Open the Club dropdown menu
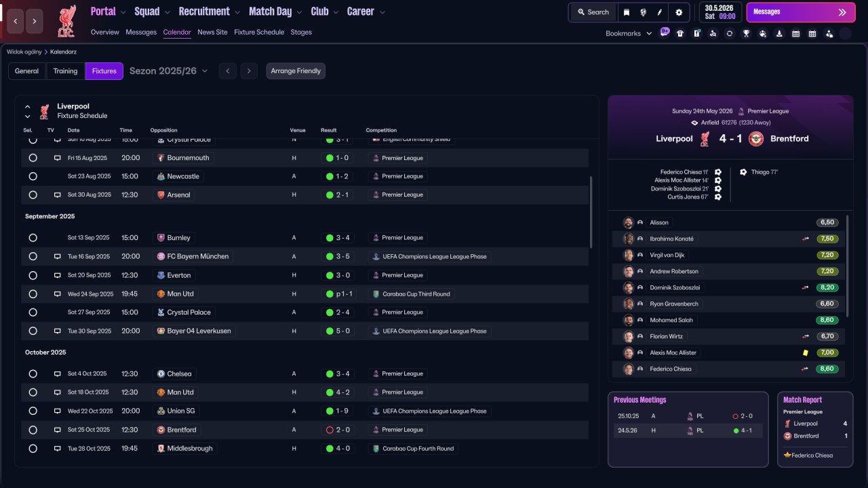 [x=325, y=12]
